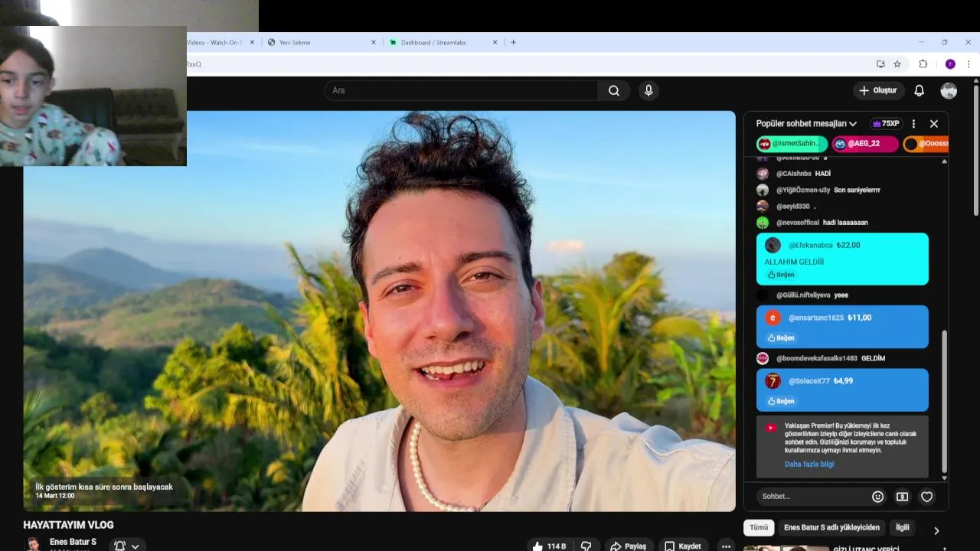This screenshot has width=980, height=551.
Task: Select the Tümü filter chip
Action: coord(758,527)
